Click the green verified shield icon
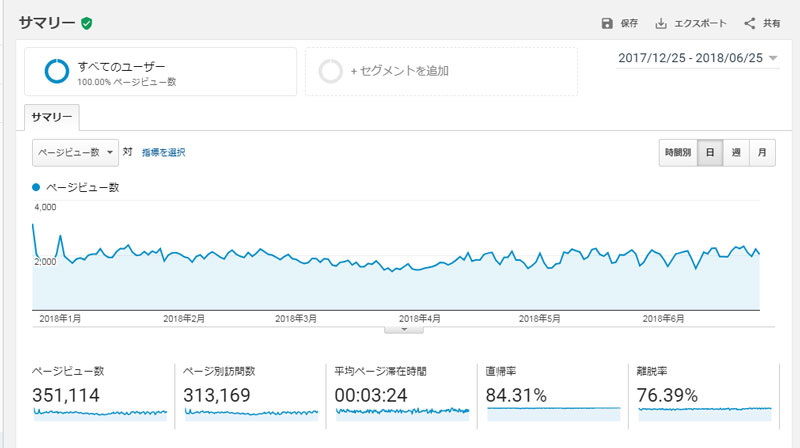The image size is (800, 448). point(87,23)
